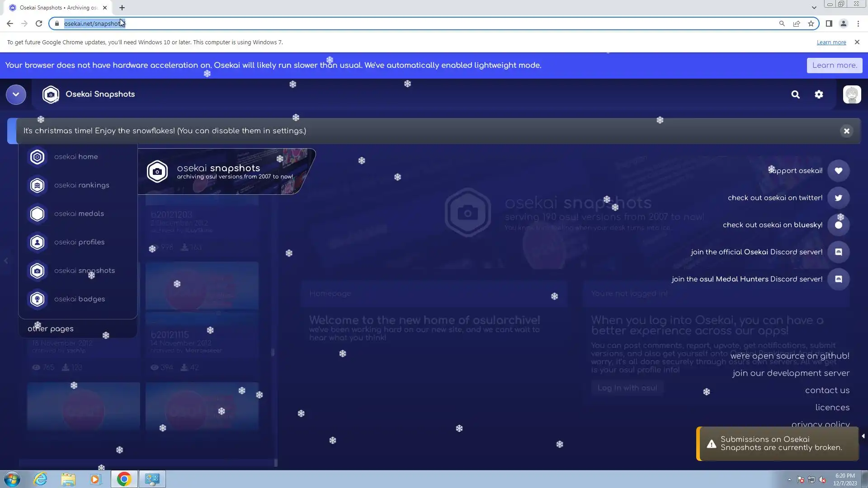Open the Osekai search icon
This screenshot has width=868, height=488.
795,94
